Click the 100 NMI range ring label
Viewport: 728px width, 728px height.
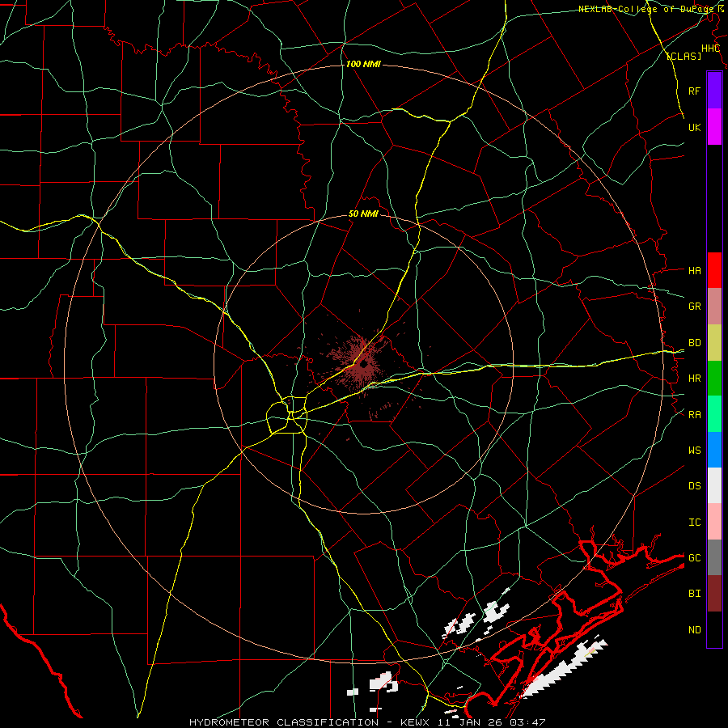click(x=363, y=64)
